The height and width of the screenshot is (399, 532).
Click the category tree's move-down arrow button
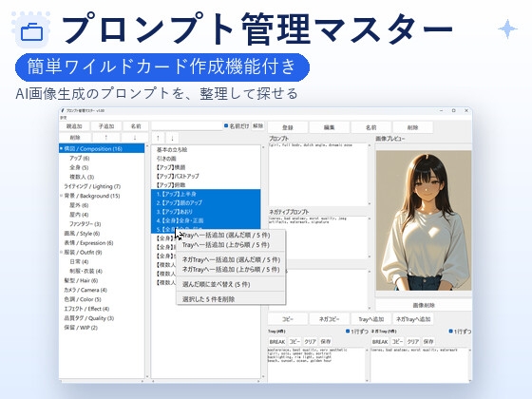[x=135, y=138]
